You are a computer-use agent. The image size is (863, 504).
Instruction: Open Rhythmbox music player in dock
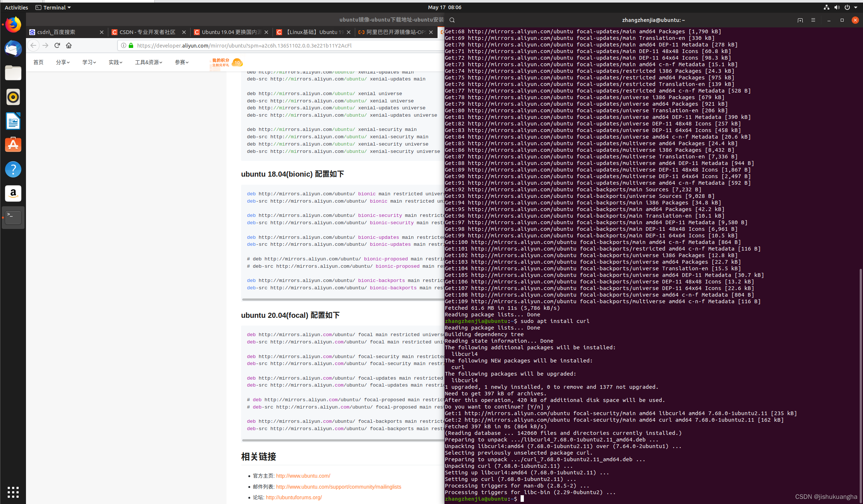(13, 97)
